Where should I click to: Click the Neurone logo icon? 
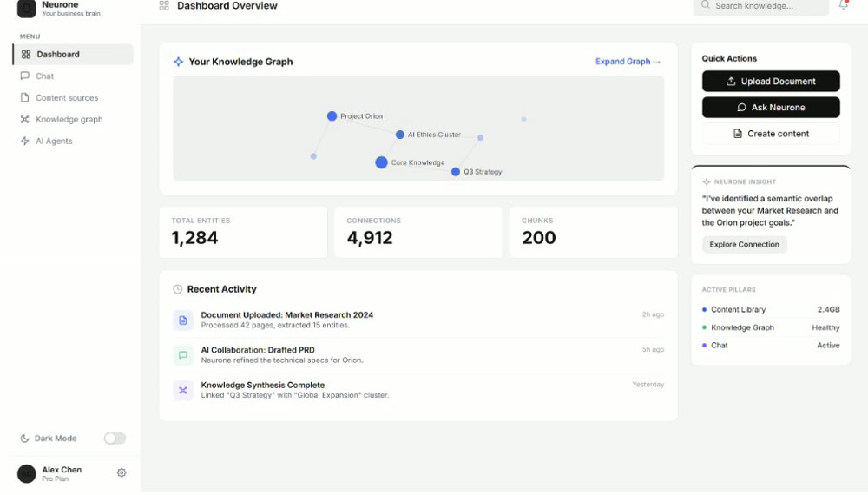click(x=27, y=9)
